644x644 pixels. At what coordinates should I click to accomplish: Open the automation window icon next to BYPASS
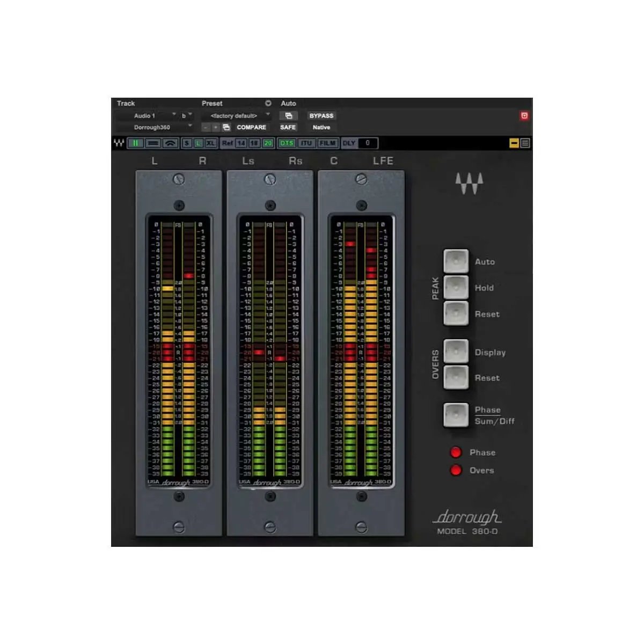click(x=288, y=116)
